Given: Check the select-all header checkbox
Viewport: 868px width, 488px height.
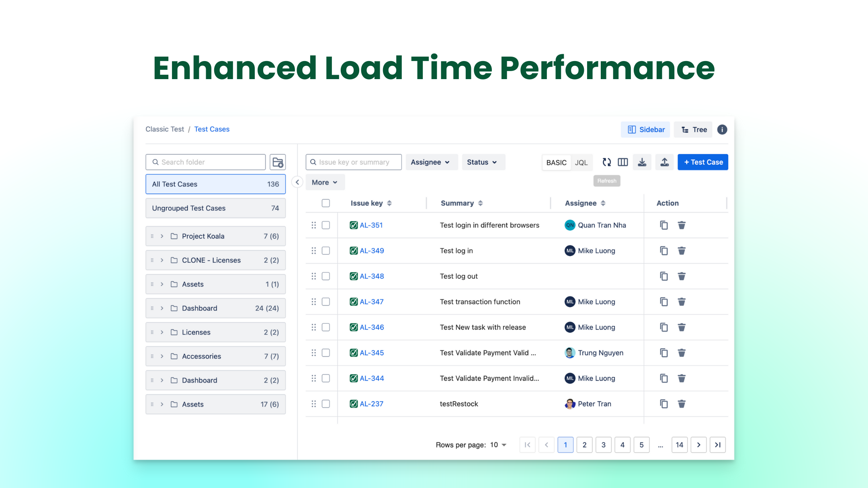Looking at the screenshot, I should click(x=326, y=203).
